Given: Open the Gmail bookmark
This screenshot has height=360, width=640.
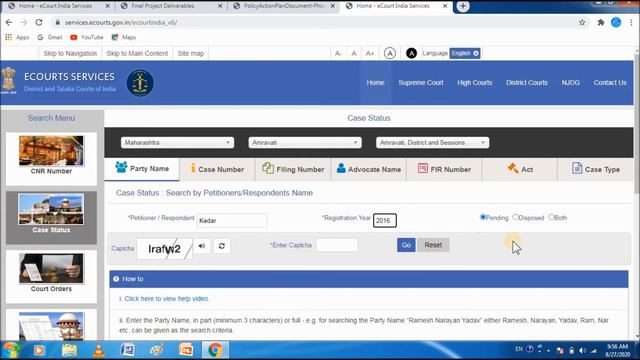Looking at the screenshot, I should [x=50, y=37].
